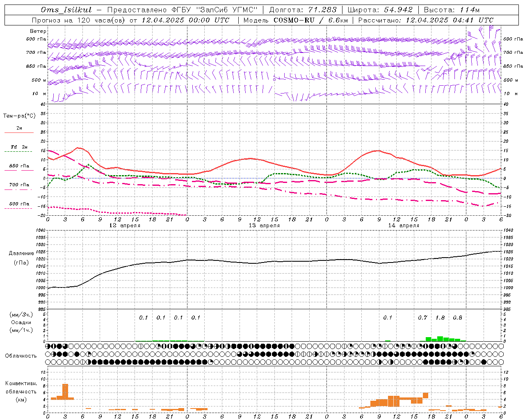
Task: Click the date label 13 апреля
Action: 264,226
